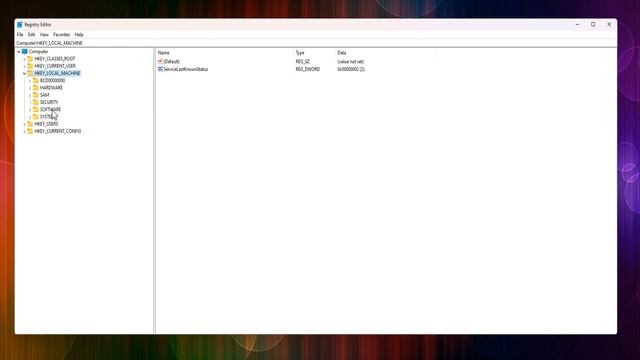Click the SOFTWARE folder icon
This screenshot has width=640, height=360.
click(x=36, y=109)
